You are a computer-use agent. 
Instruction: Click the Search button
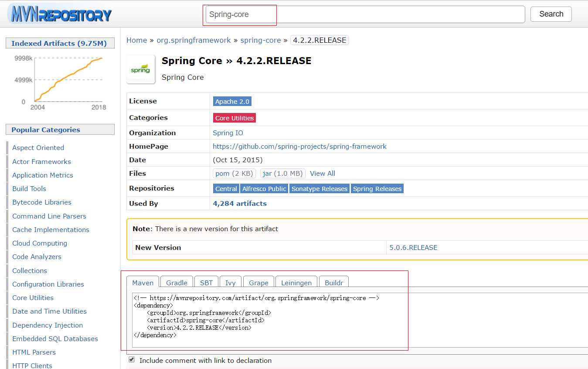tap(551, 14)
